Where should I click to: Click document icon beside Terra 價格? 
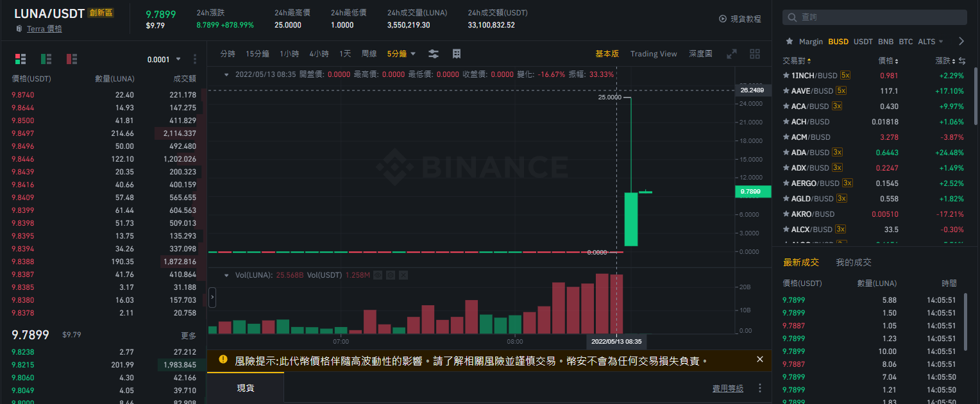pos(19,29)
